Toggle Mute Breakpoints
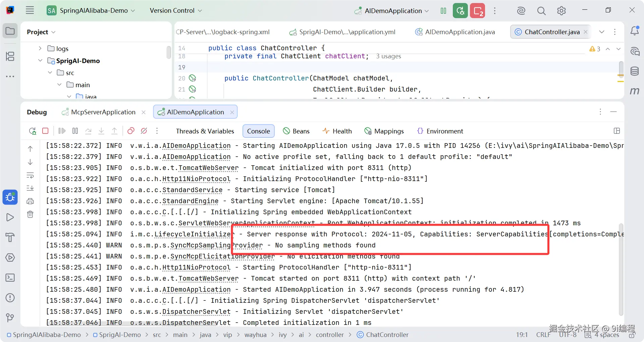Image resolution: width=644 pixels, height=342 pixels. pos(144,131)
